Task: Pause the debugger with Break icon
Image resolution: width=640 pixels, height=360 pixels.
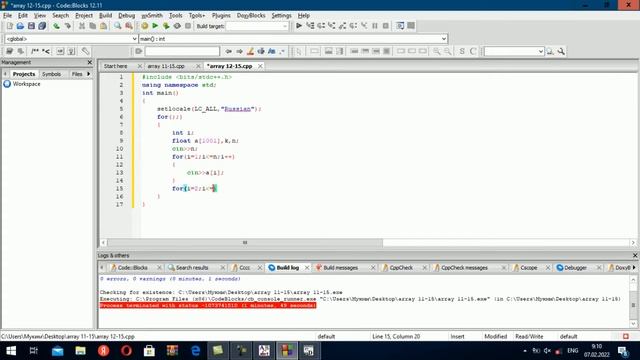Action: [x=375, y=26]
